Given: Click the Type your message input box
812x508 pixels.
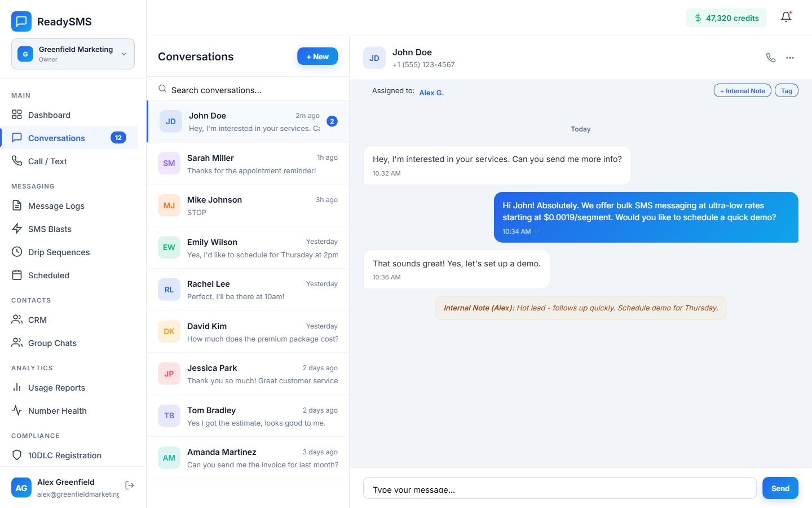Looking at the screenshot, I should [x=560, y=488].
